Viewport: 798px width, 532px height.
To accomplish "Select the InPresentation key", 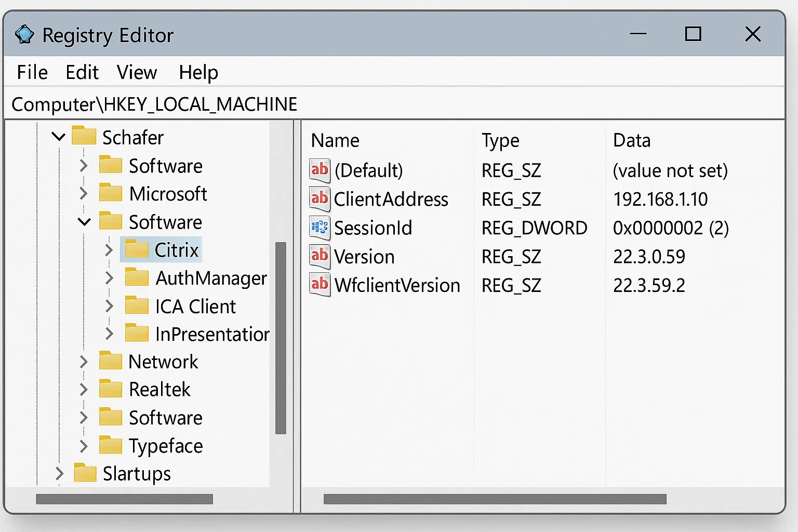I will point(210,334).
